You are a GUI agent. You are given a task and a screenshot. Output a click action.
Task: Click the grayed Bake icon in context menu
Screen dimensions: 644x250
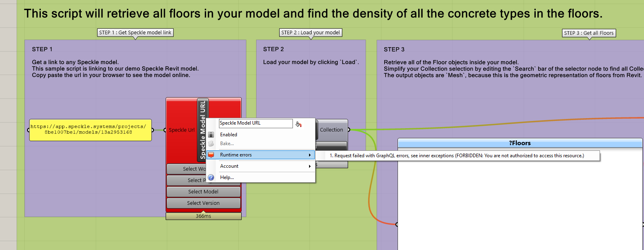click(211, 144)
